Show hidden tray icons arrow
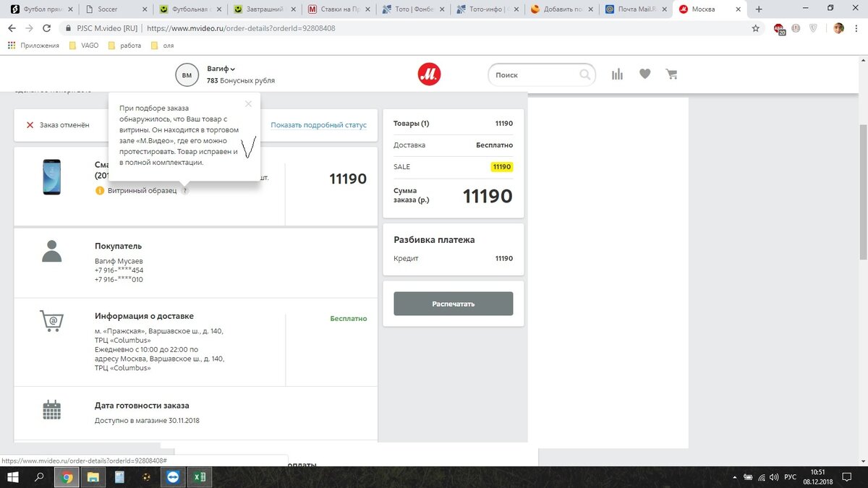This screenshot has height=488, width=868. click(735, 477)
